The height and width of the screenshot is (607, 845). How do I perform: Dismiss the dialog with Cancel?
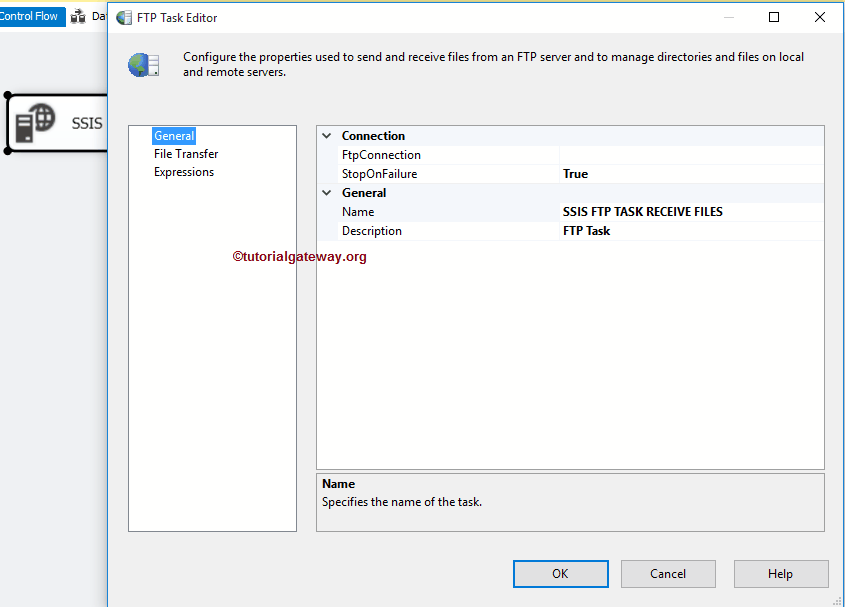pos(668,573)
